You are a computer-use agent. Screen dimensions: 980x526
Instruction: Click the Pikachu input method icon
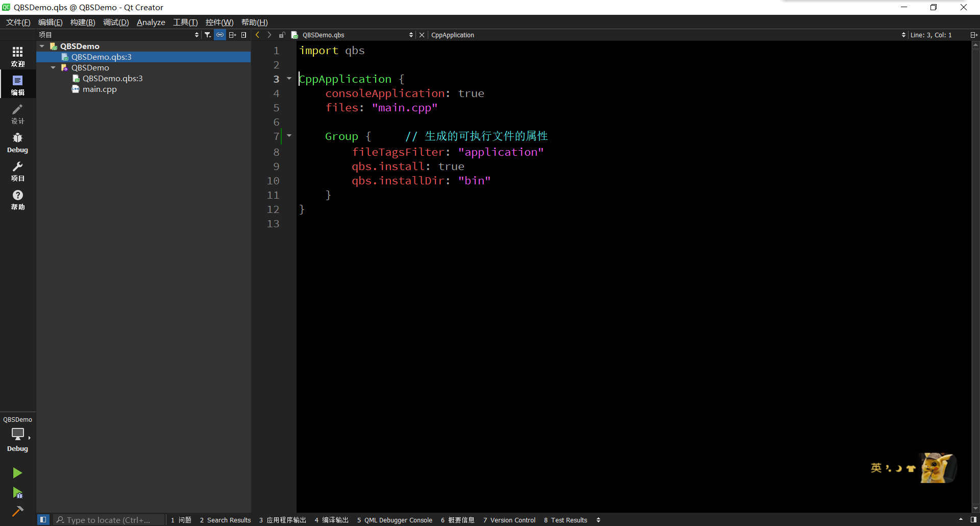click(937, 468)
